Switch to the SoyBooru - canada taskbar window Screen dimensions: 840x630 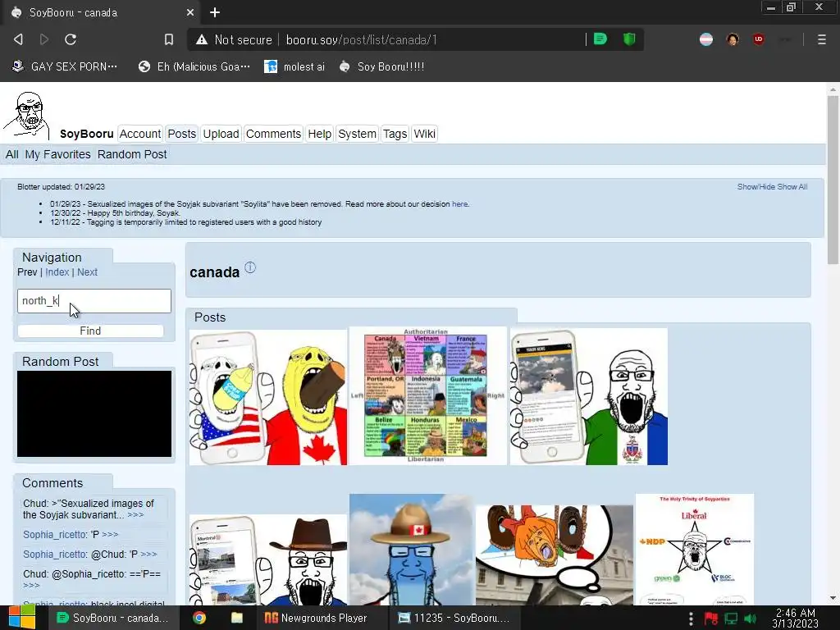point(112,618)
